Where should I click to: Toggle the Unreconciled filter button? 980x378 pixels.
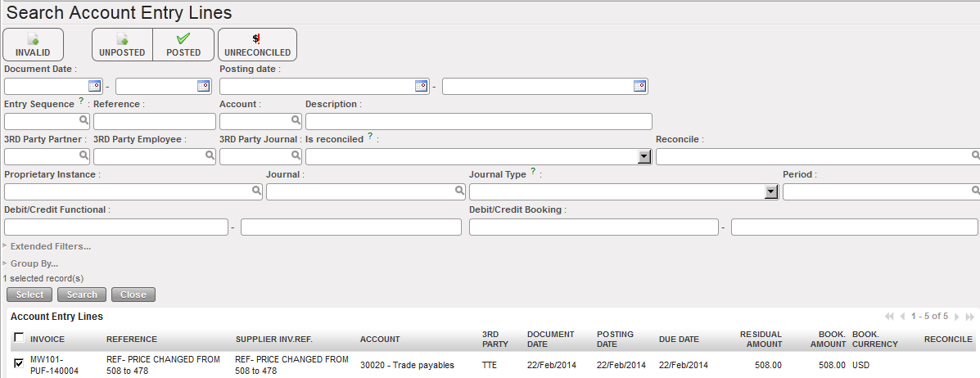pos(258,45)
